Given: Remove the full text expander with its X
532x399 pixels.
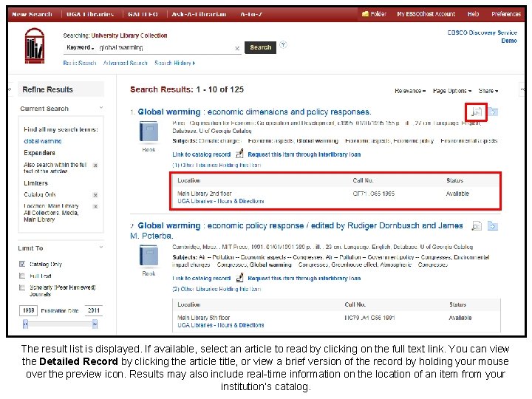Looking at the screenshot, I should coord(95,166).
